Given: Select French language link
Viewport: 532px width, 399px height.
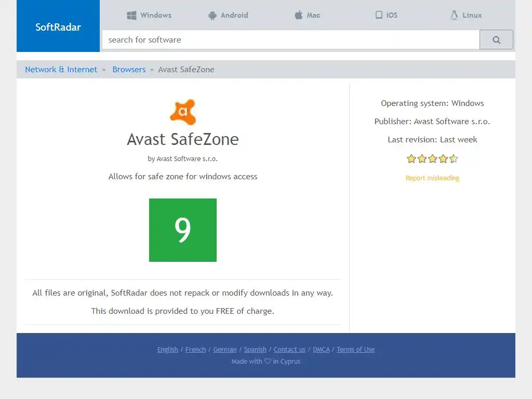Looking at the screenshot, I should coord(195,350).
